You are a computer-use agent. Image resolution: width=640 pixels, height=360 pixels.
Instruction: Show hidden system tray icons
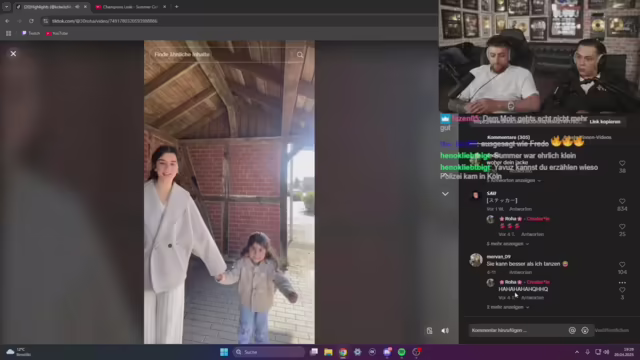(x=577, y=352)
